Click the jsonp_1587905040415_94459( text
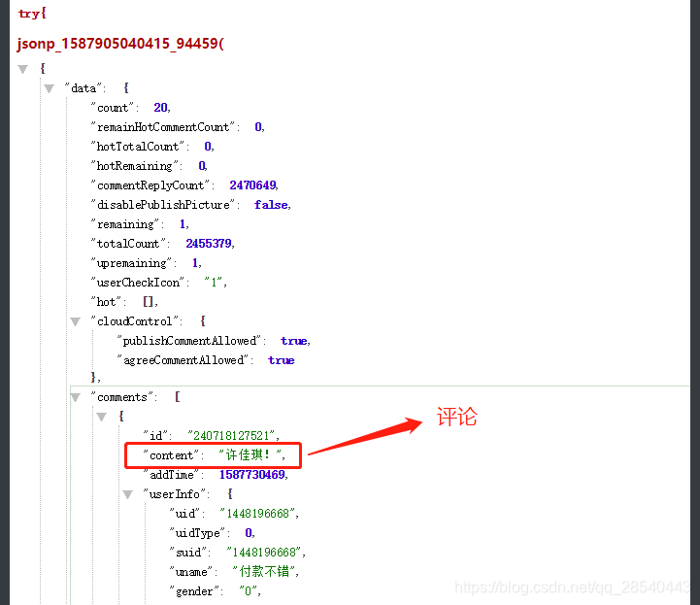The height and width of the screenshot is (605, 700). pyautogui.click(x=120, y=44)
